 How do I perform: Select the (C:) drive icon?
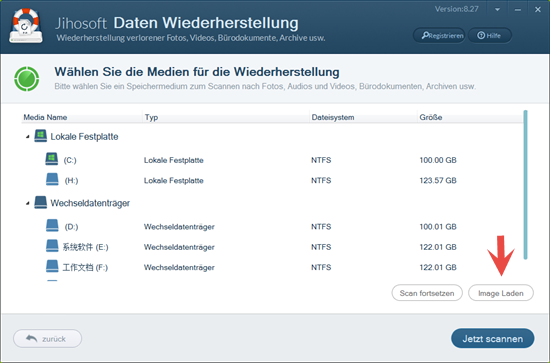coord(52,159)
